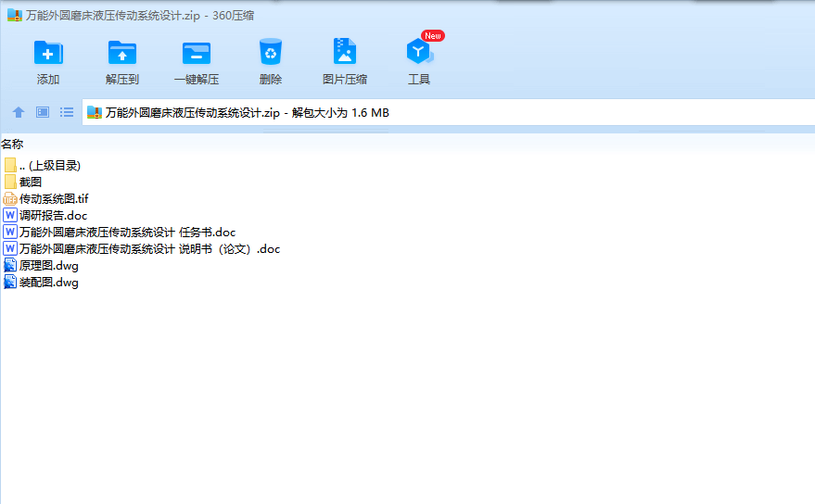
Task: Click the archive path address field
Action: (448, 113)
